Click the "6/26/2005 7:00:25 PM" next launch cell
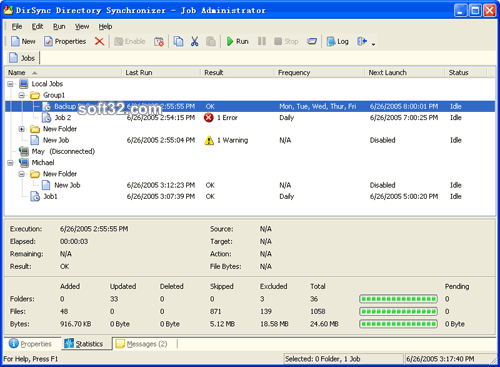 point(404,118)
